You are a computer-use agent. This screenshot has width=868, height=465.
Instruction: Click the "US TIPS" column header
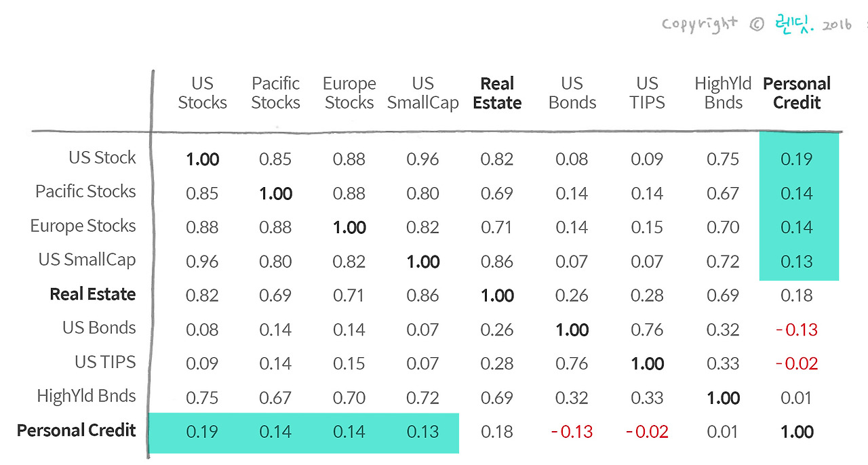[x=647, y=94]
